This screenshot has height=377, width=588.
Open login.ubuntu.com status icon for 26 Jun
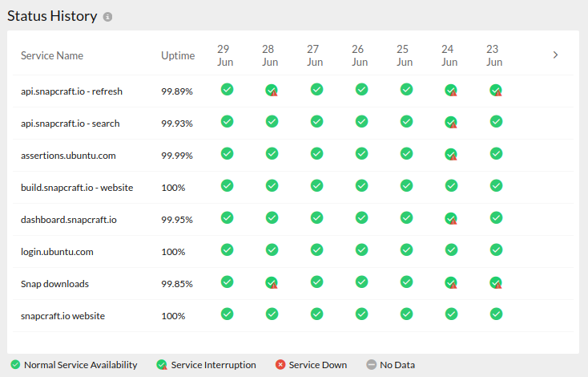tap(361, 249)
